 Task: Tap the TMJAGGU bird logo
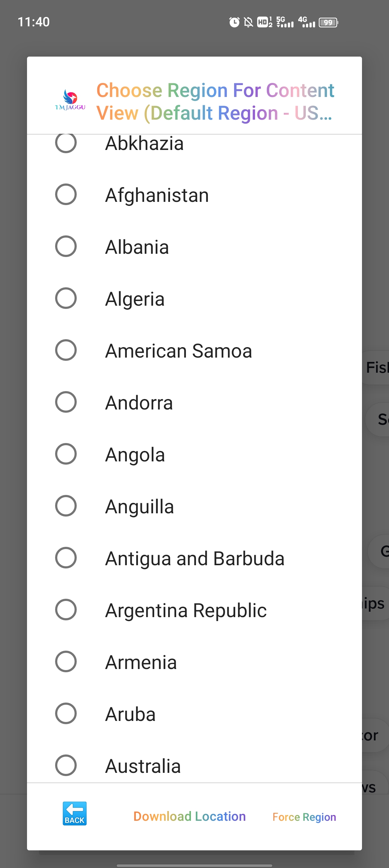70,100
